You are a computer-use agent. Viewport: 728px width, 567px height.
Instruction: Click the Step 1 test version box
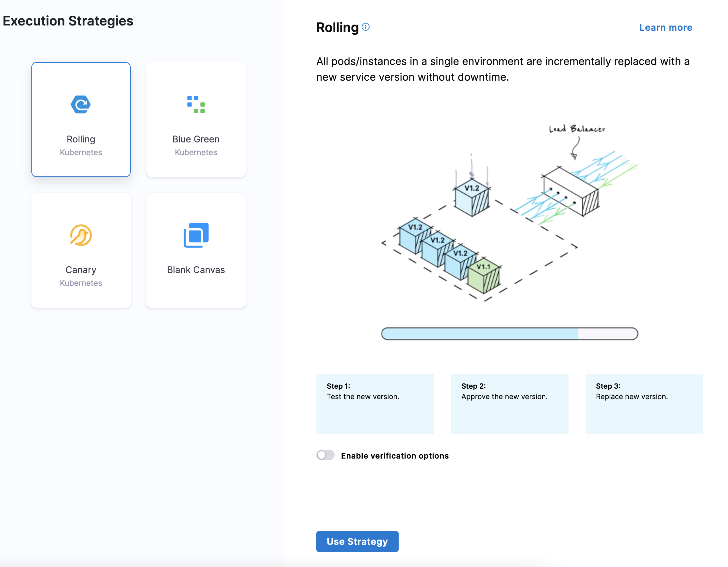coord(375,403)
